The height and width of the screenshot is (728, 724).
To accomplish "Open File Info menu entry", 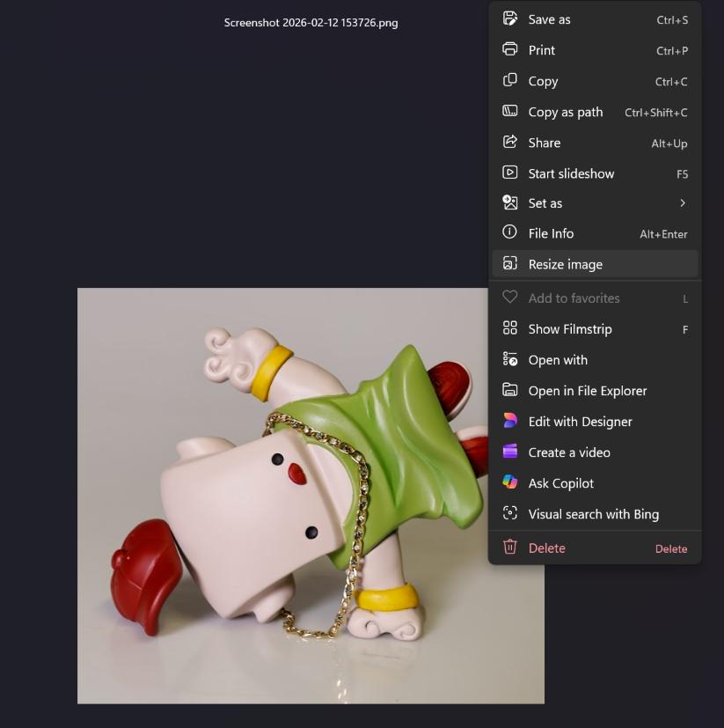I will point(595,233).
